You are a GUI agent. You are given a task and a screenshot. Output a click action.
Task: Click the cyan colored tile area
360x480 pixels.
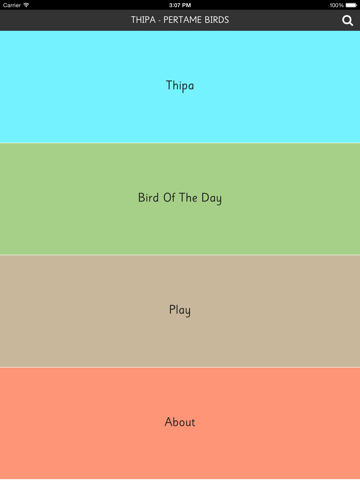(180, 87)
